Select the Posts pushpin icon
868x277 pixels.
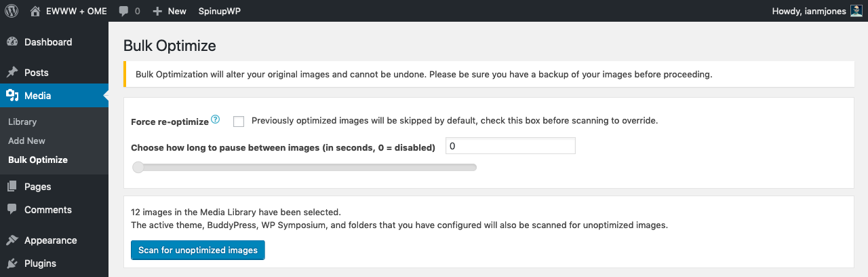[x=12, y=73]
